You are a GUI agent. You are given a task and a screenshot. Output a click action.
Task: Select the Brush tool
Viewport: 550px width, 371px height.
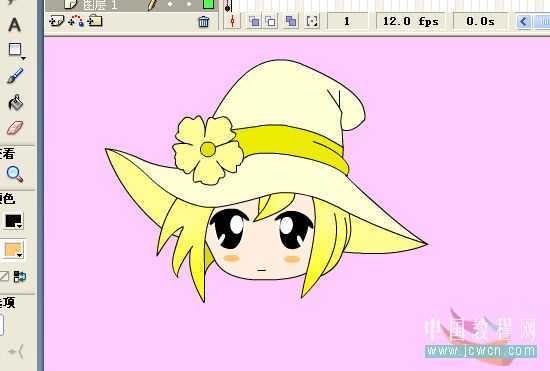click(15, 76)
